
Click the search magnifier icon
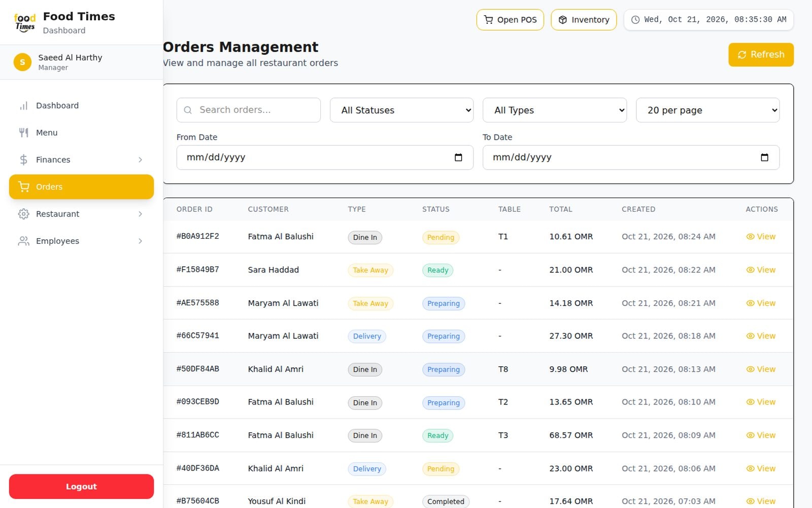click(188, 110)
